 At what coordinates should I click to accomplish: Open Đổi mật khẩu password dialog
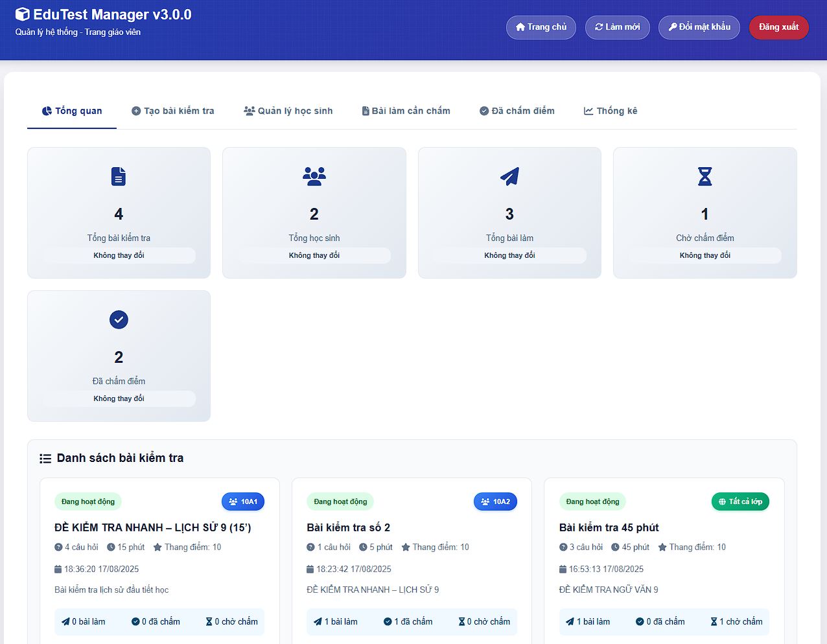[x=699, y=27]
